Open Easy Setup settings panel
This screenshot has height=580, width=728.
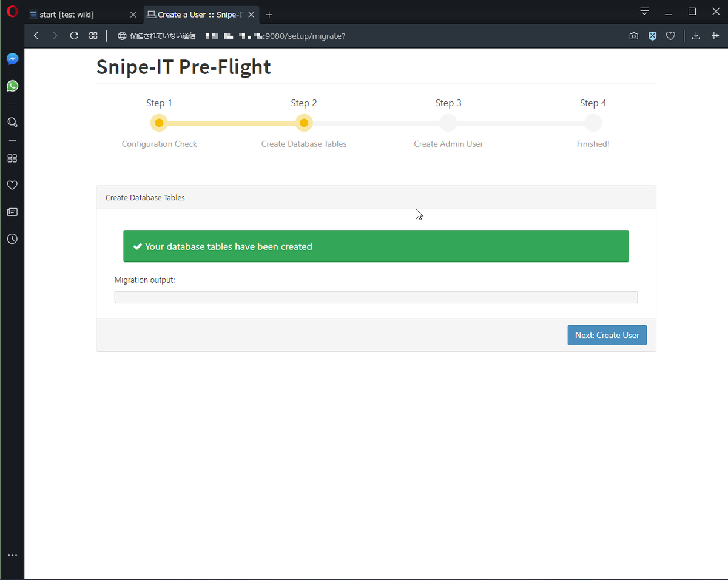click(715, 36)
